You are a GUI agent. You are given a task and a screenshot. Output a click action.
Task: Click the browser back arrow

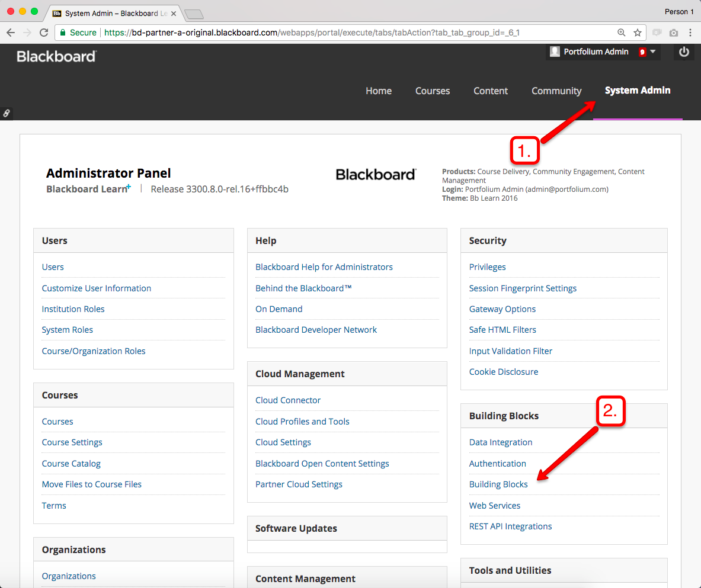(11, 33)
